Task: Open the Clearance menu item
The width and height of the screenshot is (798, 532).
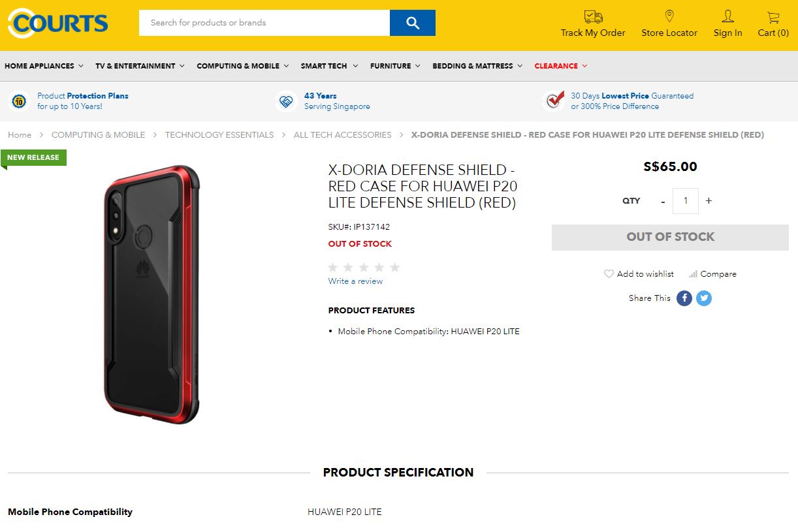Action: [x=560, y=66]
